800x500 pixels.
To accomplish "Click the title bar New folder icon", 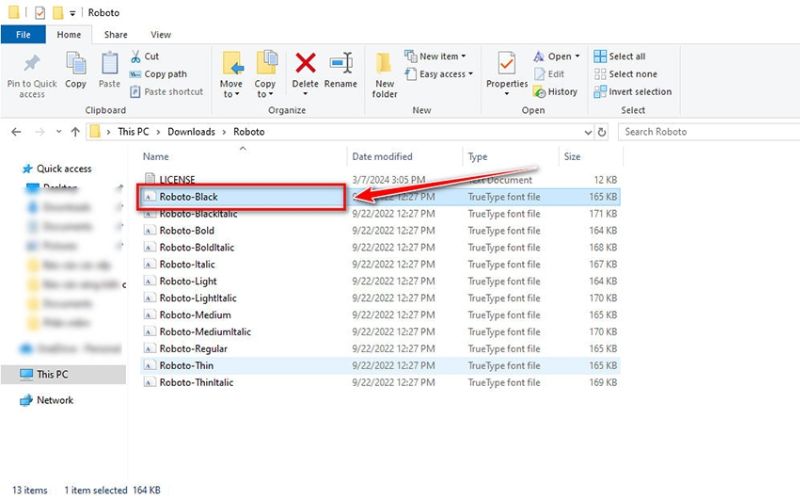I will point(58,12).
